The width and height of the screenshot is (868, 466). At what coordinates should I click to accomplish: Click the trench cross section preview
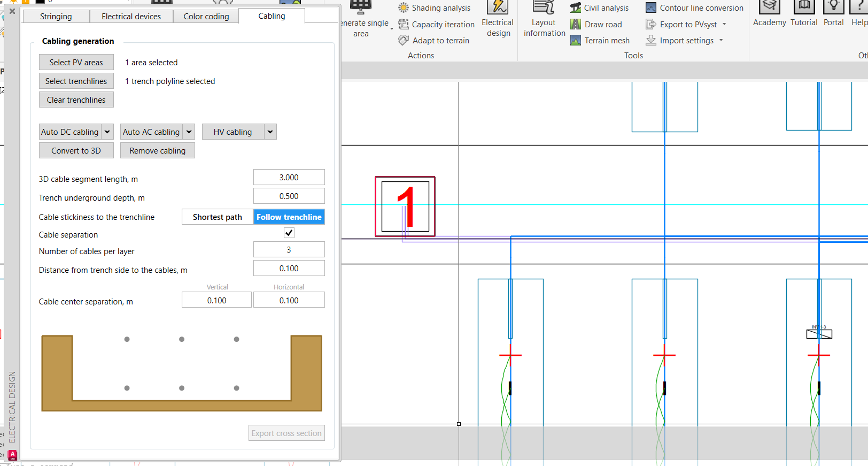(182, 373)
